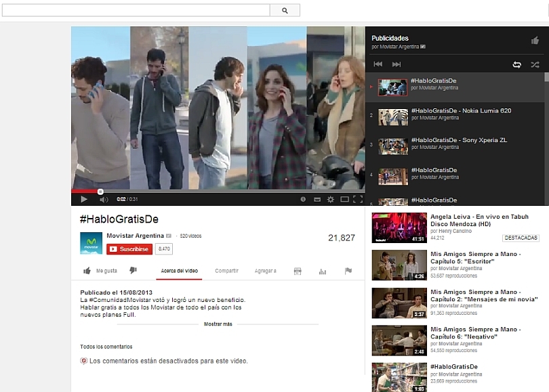This screenshot has height=392, width=549.
Task: Click the Todos los comentarios heading
Action: [x=106, y=347]
